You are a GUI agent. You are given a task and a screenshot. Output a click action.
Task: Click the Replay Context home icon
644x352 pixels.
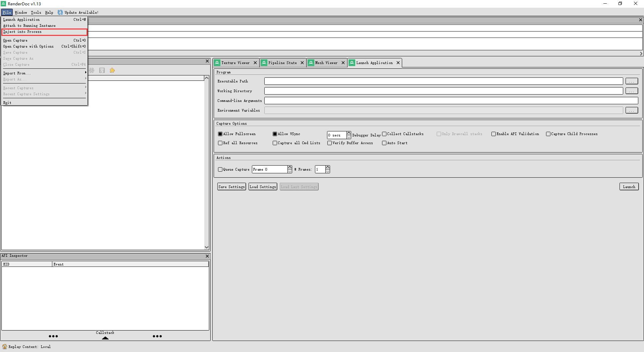click(5, 347)
